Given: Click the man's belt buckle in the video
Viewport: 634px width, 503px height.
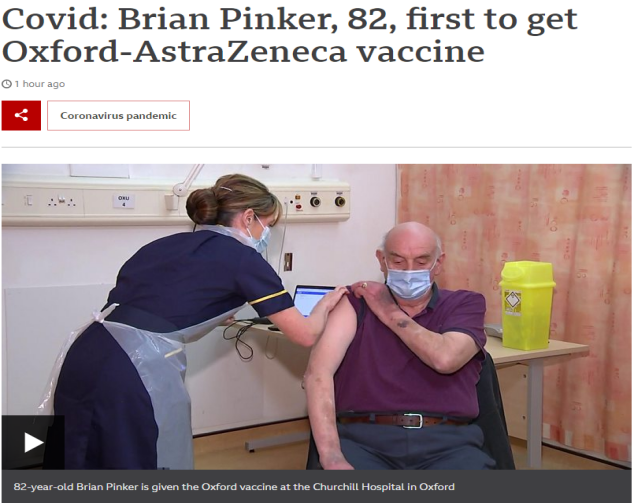Looking at the screenshot, I should coord(412,420).
